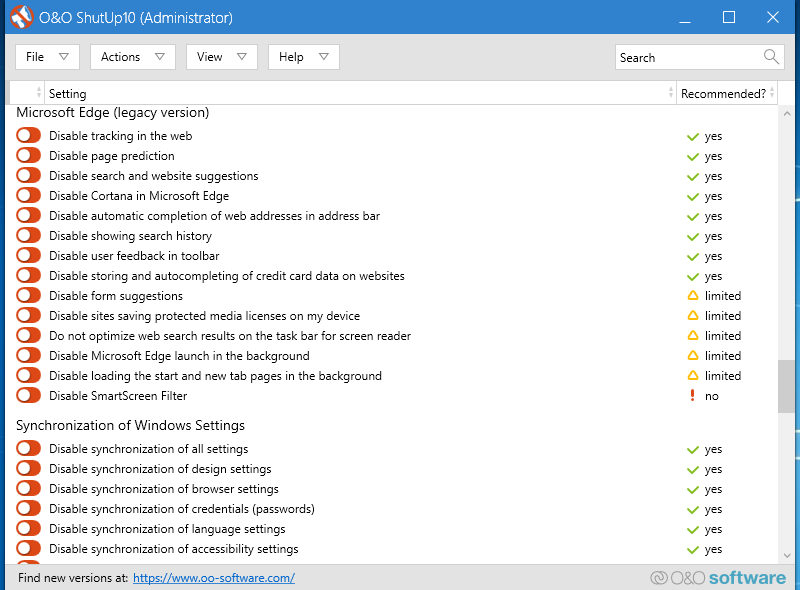The image size is (800, 590).
Task: Click green check icon for synchronization of design settings
Action: (692, 470)
